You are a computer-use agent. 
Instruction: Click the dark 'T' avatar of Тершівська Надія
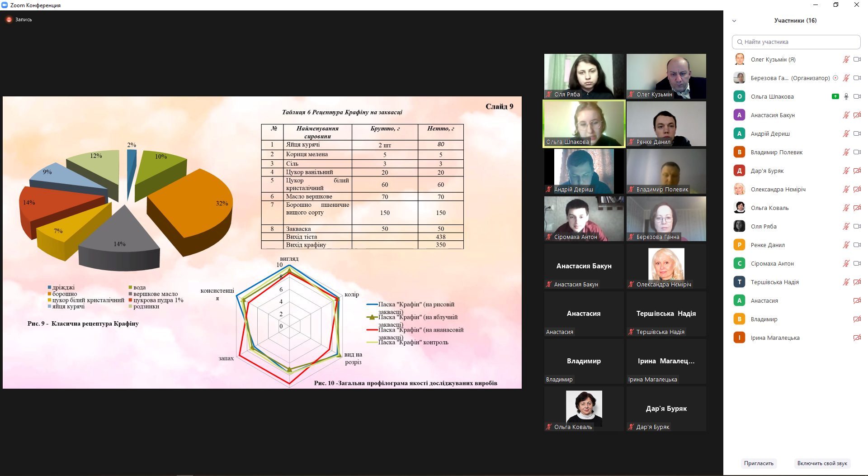739,282
